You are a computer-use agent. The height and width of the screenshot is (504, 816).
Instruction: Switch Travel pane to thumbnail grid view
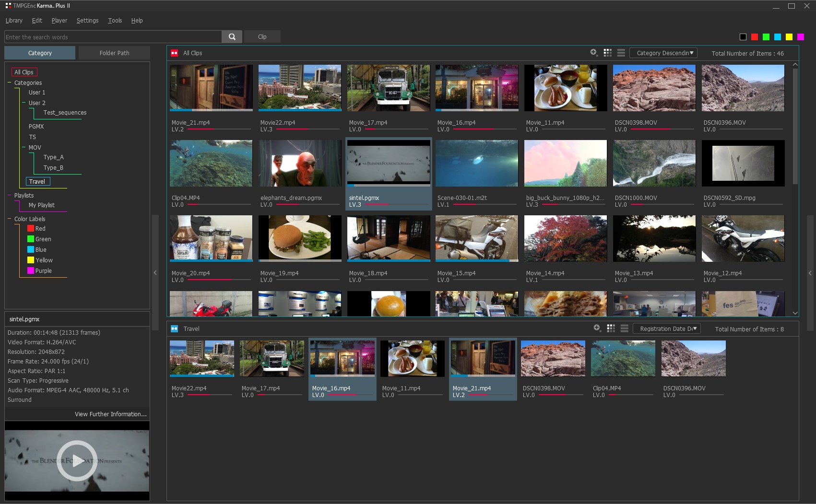tap(611, 328)
